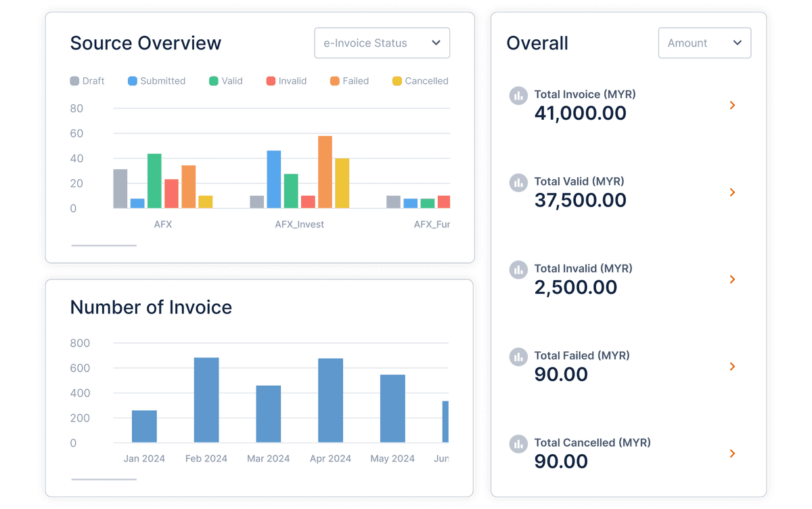The image size is (812, 509).
Task: Click the Total Valid stats icon
Action: click(x=518, y=182)
